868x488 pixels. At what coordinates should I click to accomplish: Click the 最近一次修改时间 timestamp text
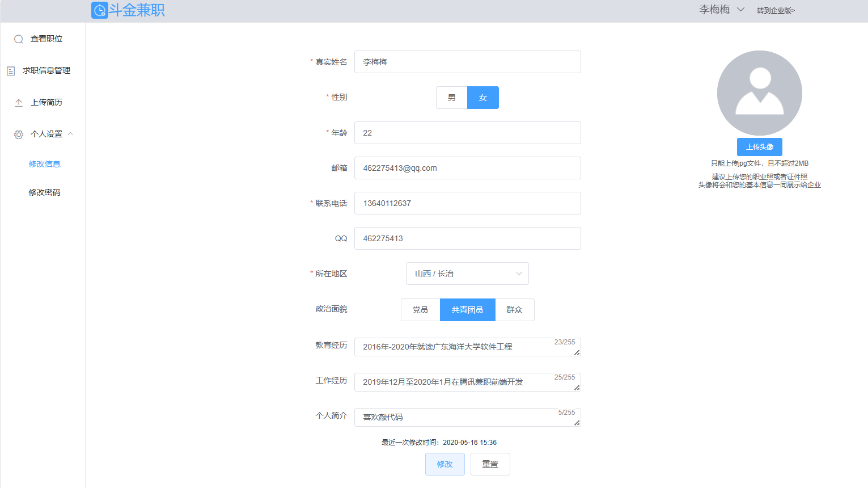pos(439,443)
